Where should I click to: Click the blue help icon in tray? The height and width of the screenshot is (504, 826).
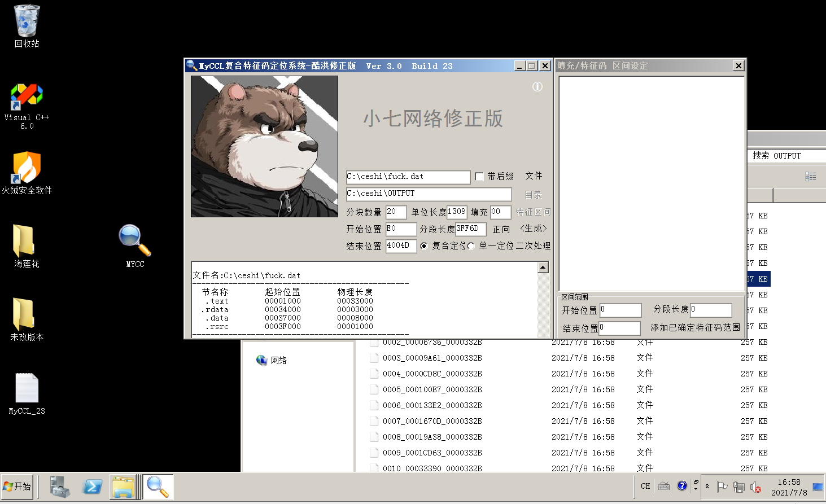(682, 486)
